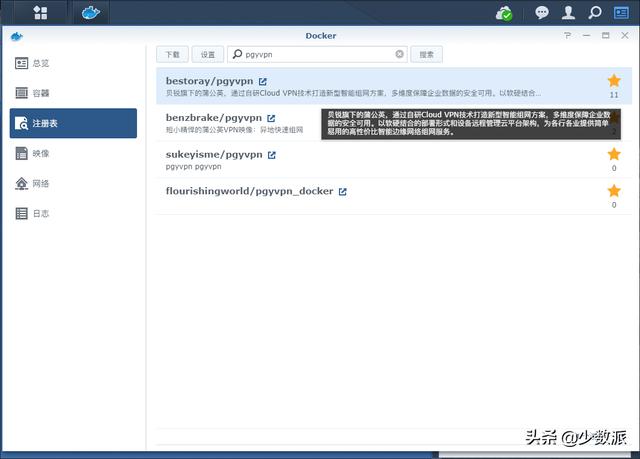Open the 总览 overview tab

click(73, 63)
